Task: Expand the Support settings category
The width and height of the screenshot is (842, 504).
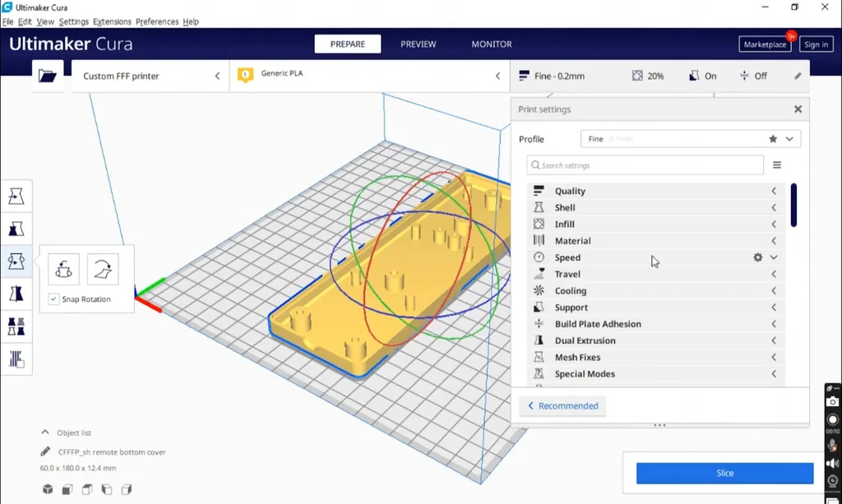Action: click(655, 307)
